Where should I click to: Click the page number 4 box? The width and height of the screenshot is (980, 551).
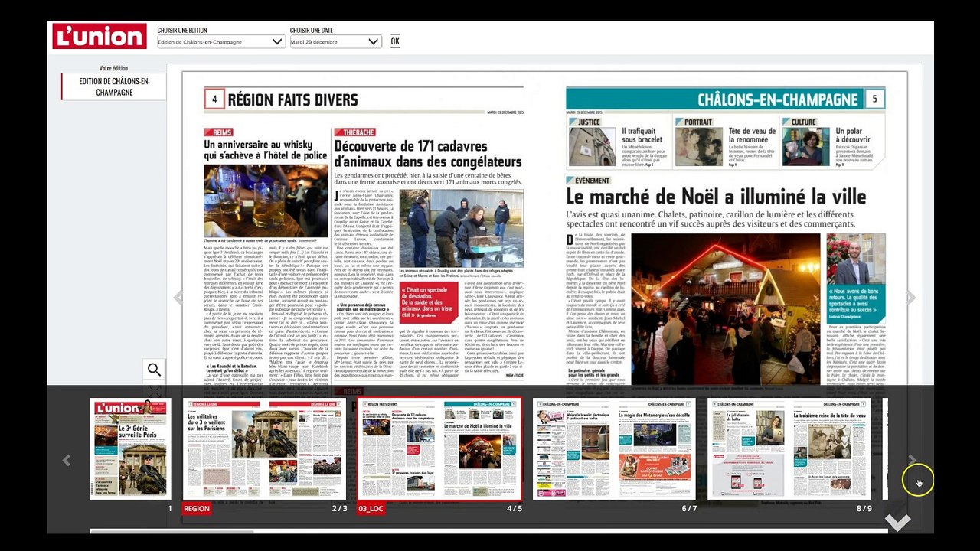(x=214, y=99)
